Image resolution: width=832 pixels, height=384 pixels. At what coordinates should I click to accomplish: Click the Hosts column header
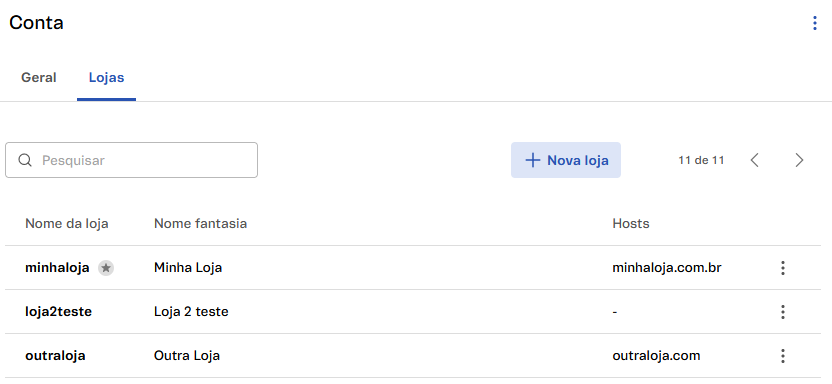tap(631, 224)
